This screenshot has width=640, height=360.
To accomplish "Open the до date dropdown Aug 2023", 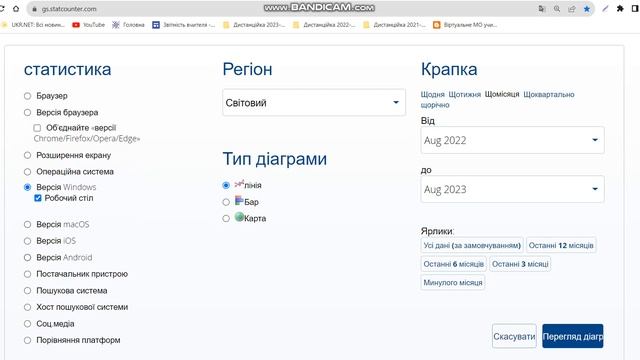I will [512, 189].
